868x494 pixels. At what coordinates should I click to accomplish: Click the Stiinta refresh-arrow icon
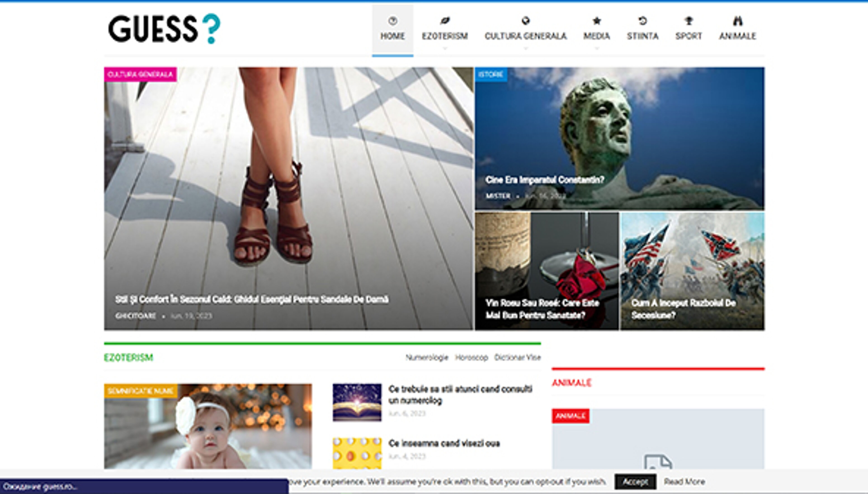[642, 21]
